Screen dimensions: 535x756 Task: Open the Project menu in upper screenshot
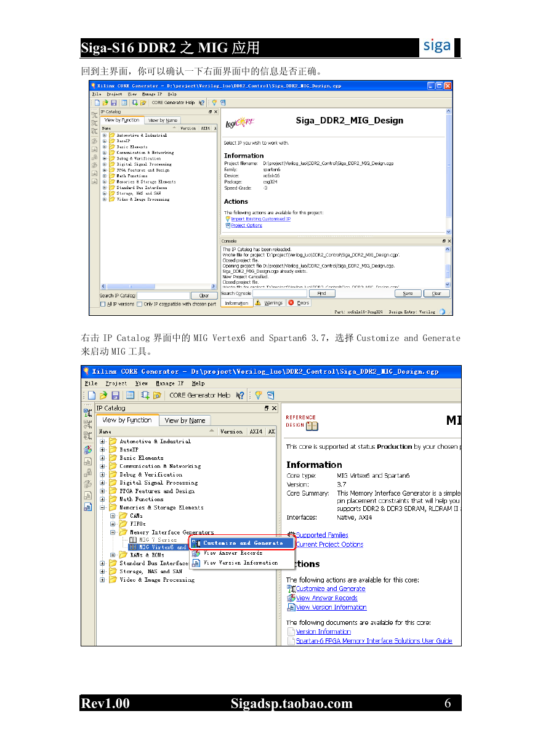115,94
